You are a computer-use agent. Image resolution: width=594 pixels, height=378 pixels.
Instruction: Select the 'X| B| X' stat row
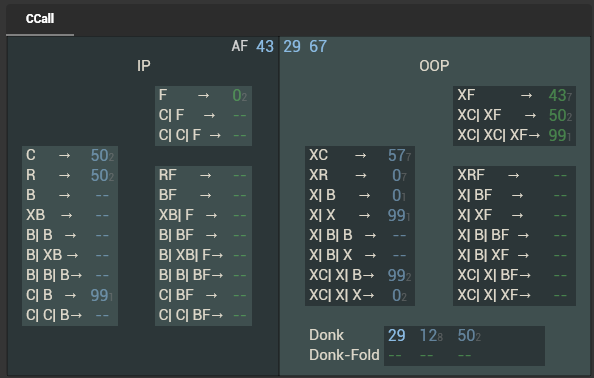(x=360, y=255)
